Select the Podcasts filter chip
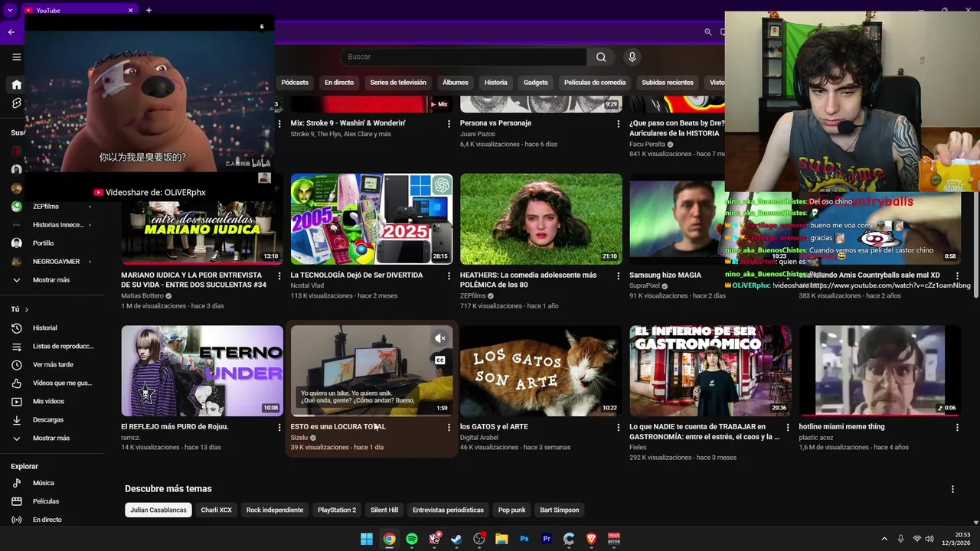This screenshot has width=980, height=551. [x=295, y=83]
